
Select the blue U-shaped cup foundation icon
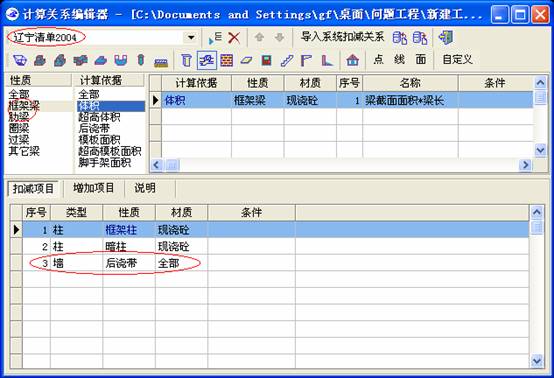(x=120, y=60)
